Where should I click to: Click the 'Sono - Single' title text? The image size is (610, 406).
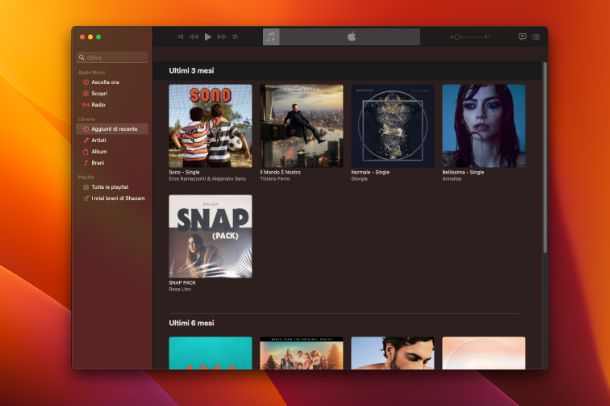pyautogui.click(x=184, y=172)
